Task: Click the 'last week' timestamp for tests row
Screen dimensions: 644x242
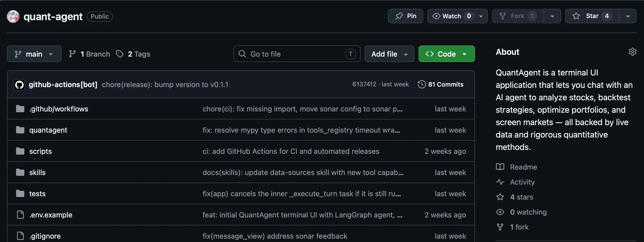Action: [x=450, y=194]
